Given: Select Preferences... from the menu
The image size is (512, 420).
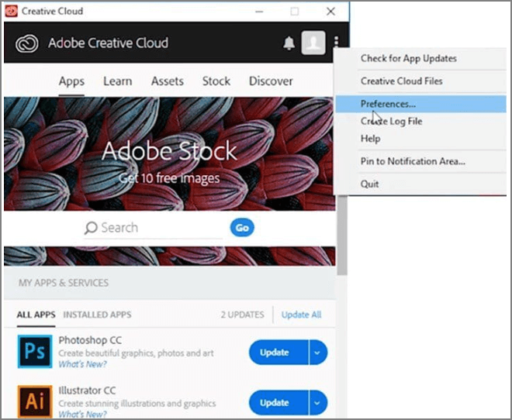Looking at the screenshot, I should coord(388,103).
